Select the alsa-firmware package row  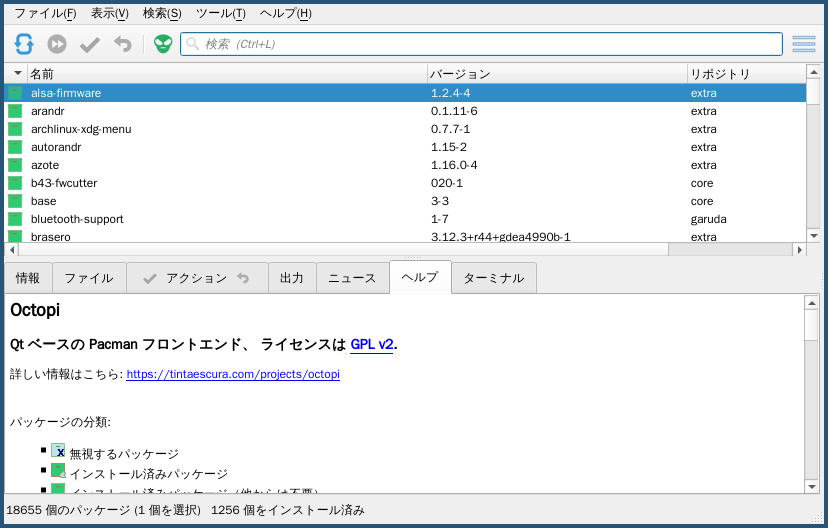[x=406, y=93]
